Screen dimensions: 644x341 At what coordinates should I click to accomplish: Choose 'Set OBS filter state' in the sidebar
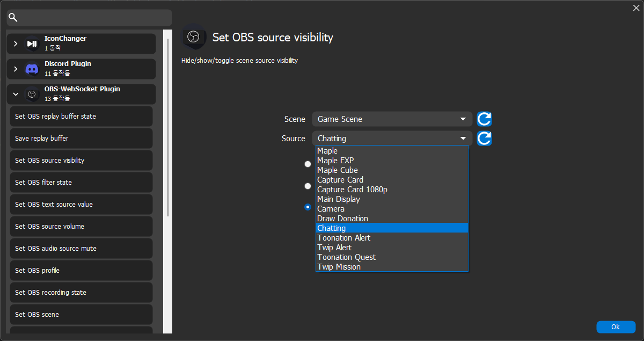pyautogui.click(x=80, y=182)
